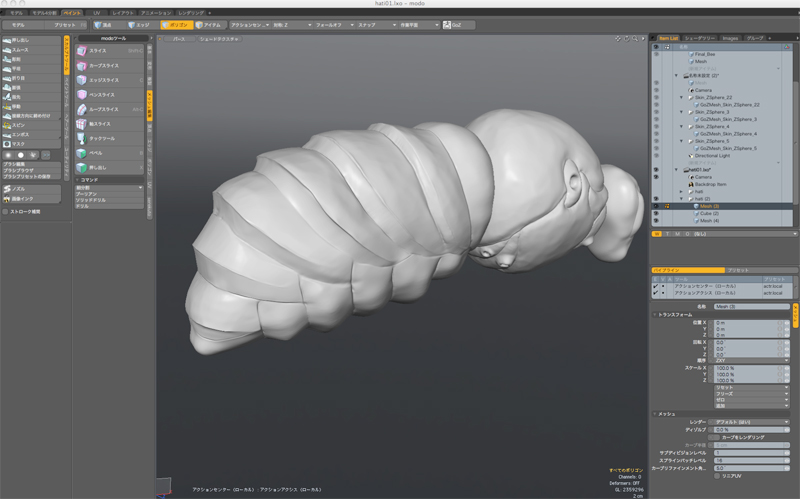Pick the スムース sculpt brush

point(31,50)
